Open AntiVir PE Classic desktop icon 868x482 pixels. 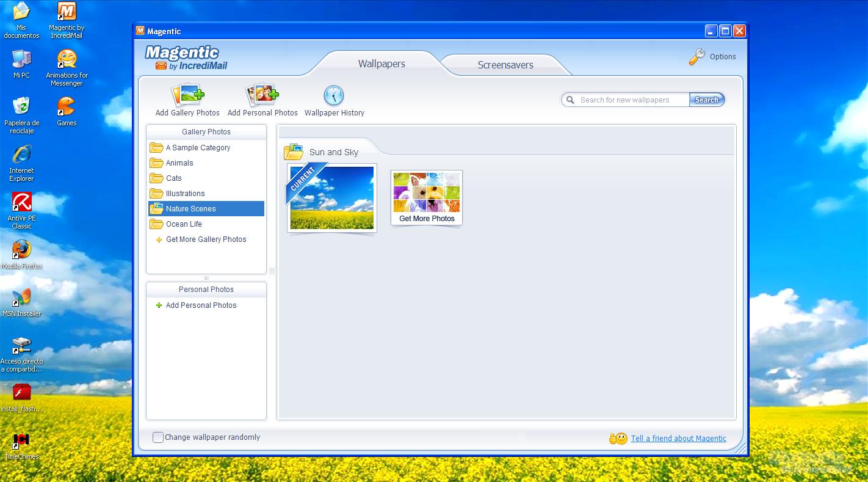click(x=21, y=211)
